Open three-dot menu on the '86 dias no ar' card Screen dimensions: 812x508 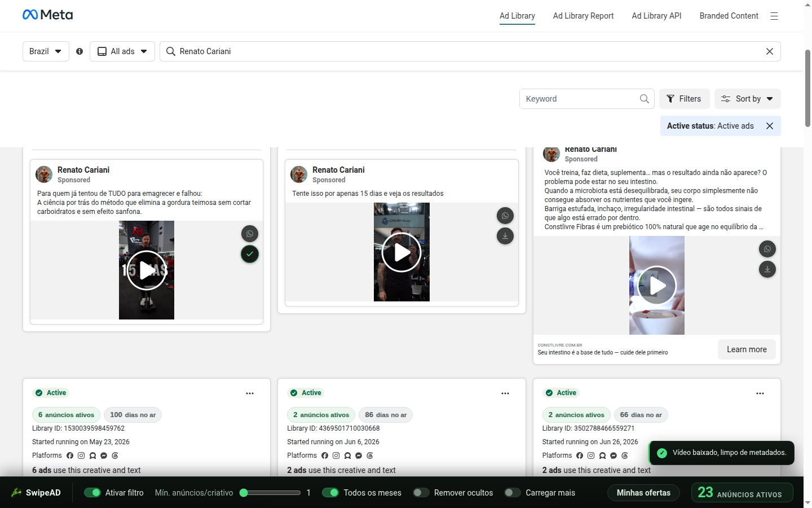pos(505,393)
